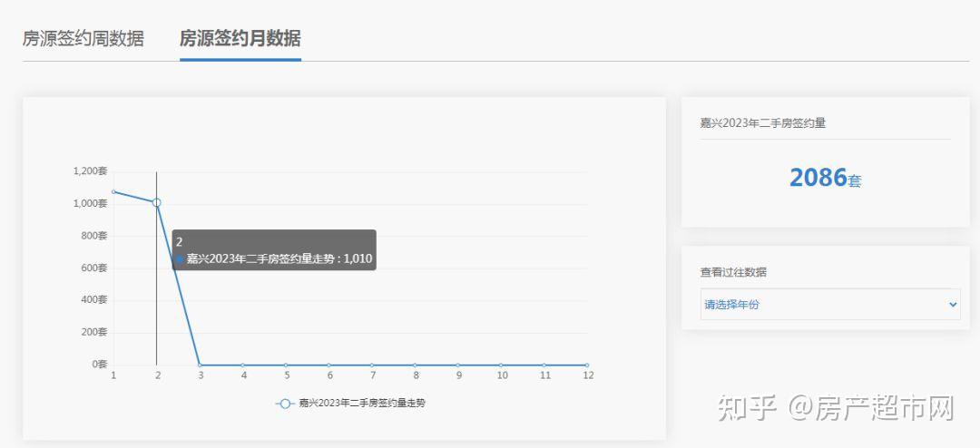The width and height of the screenshot is (980, 448).
Task: Click the 1,000套 y-axis label
Action: 90,203
